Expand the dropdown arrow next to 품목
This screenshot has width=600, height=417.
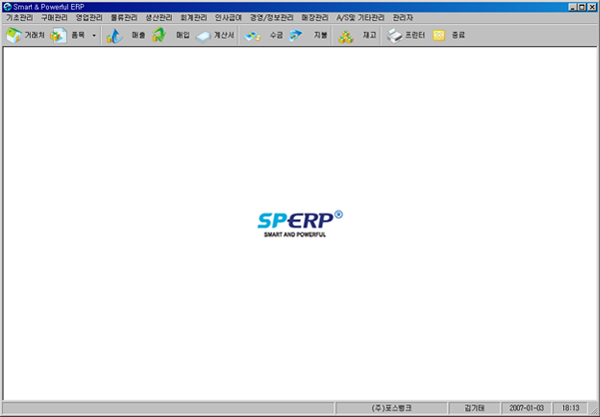[94, 36]
